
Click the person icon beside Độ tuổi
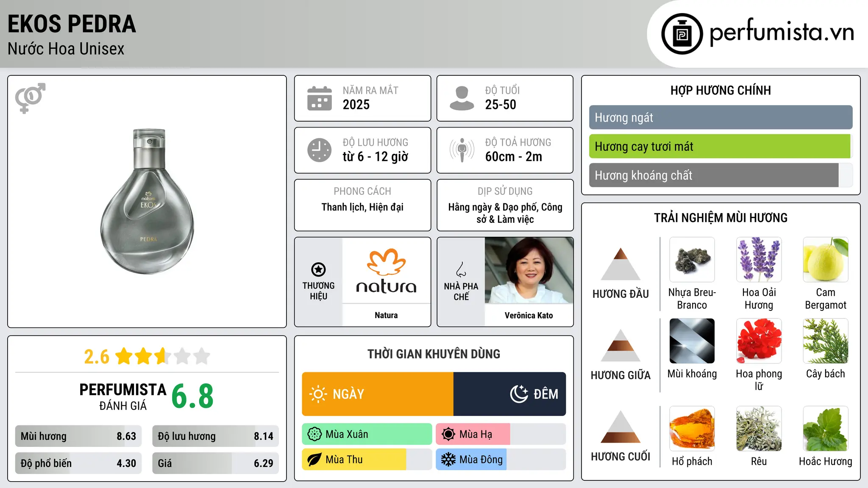pyautogui.click(x=462, y=98)
